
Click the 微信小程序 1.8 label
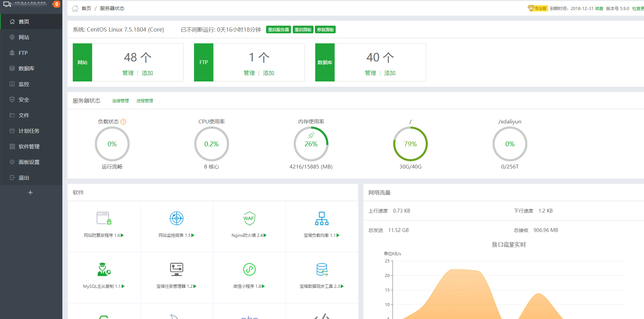coord(249,286)
